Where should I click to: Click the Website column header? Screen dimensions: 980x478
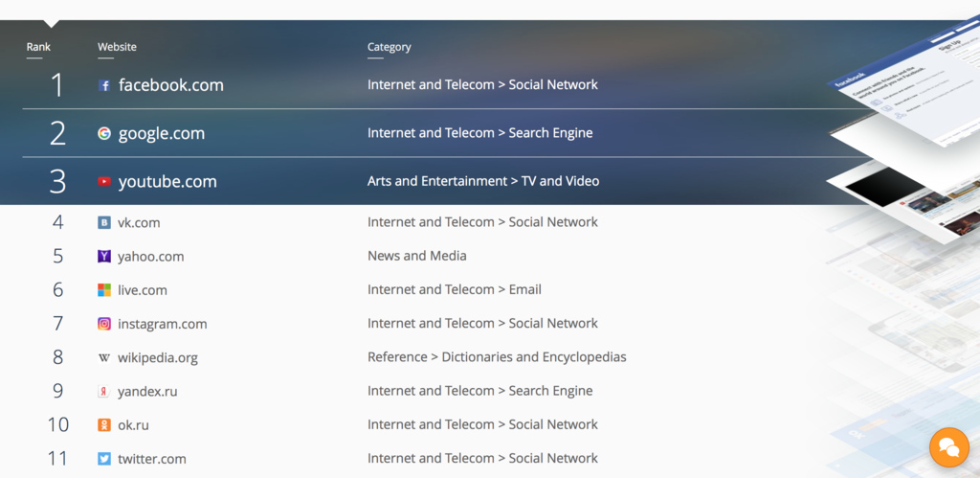pyautogui.click(x=117, y=47)
